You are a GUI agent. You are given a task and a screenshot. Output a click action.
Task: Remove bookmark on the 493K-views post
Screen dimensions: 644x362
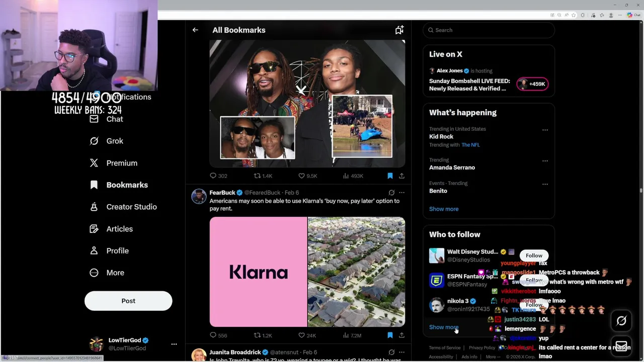390,176
